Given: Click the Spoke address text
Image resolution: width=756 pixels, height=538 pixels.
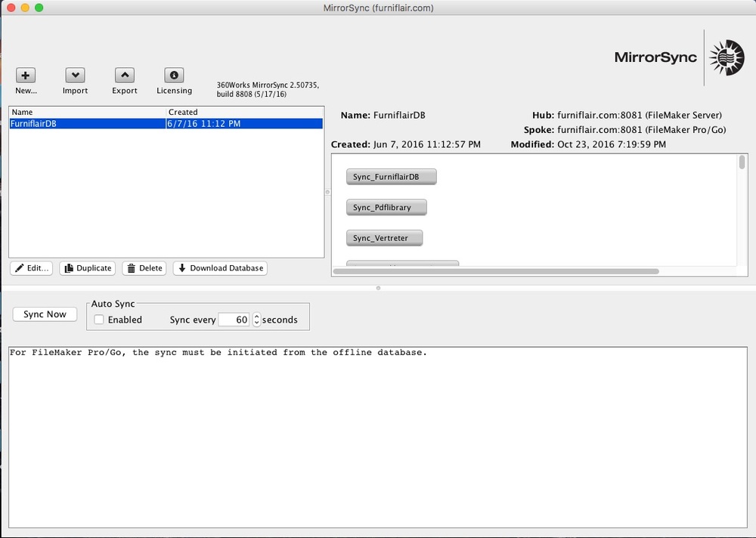Looking at the screenshot, I should pyautogui.click(x=642, y=130).
